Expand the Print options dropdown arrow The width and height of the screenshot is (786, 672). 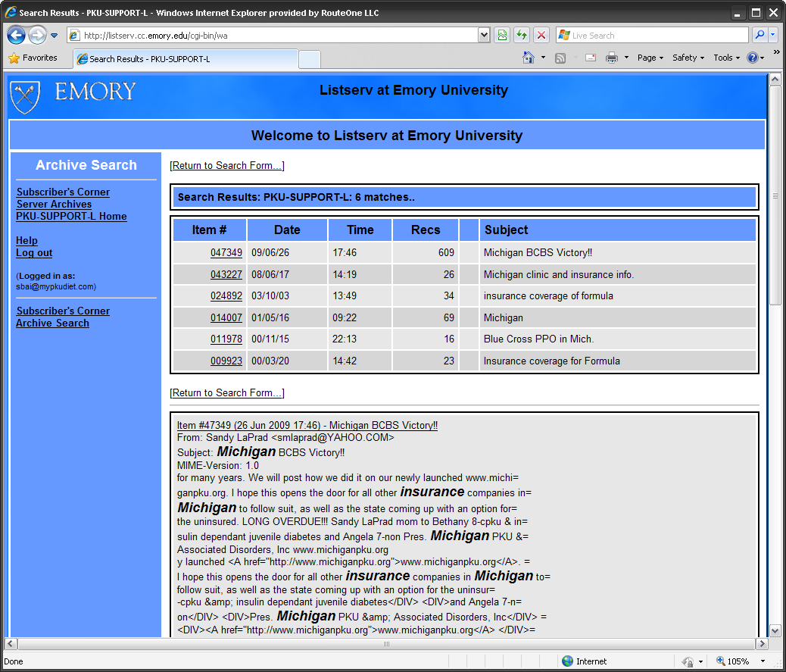[x=626, y=58]
